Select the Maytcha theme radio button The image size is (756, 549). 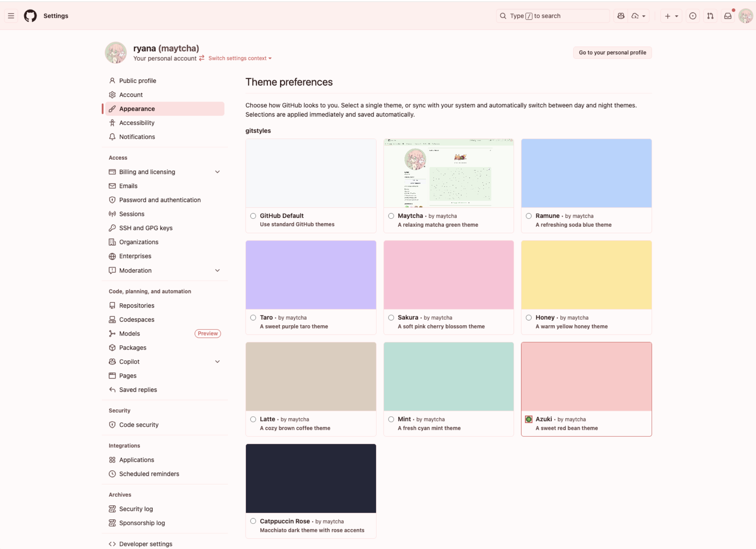click(391, 216)
